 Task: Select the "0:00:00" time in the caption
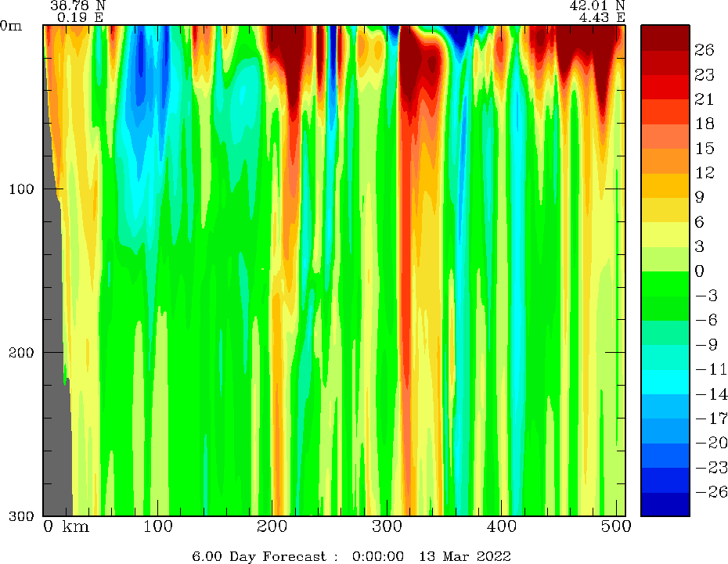378,556
